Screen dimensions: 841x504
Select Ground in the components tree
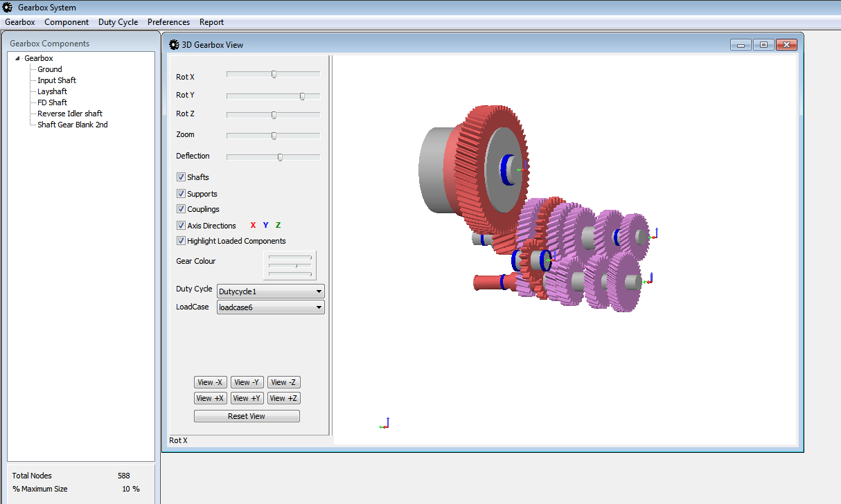(50, 69)
